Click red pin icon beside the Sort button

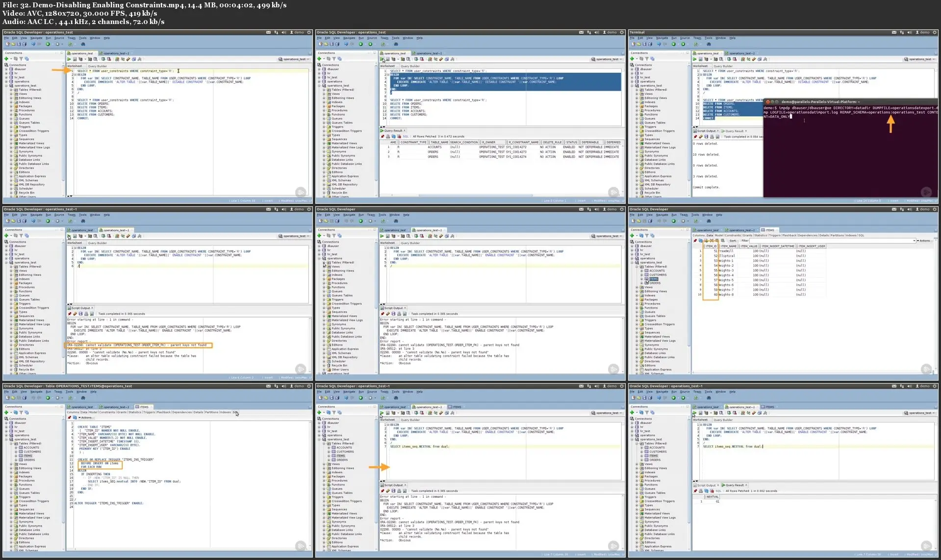pos(695,241)
